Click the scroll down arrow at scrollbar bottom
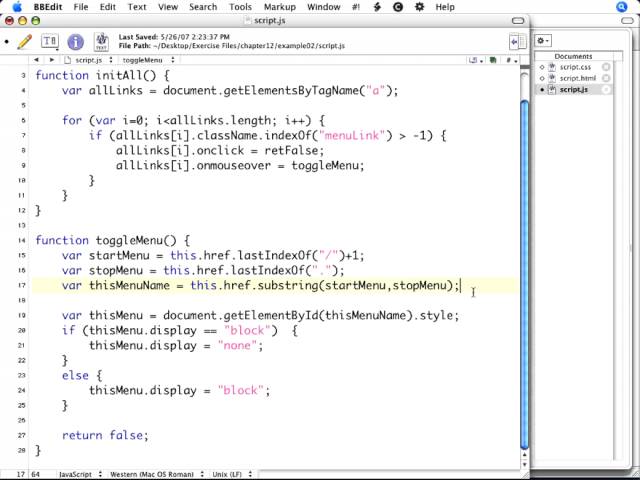640x480 pixels. click(524, 464)
